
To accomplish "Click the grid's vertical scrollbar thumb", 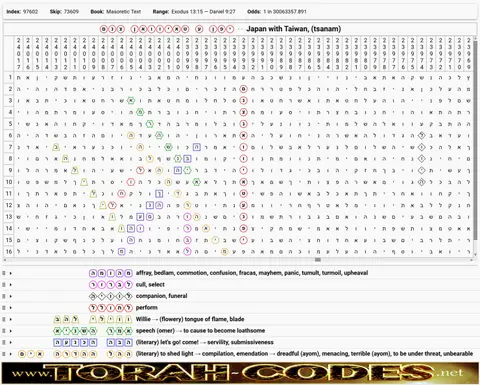I will click(475, 140).
